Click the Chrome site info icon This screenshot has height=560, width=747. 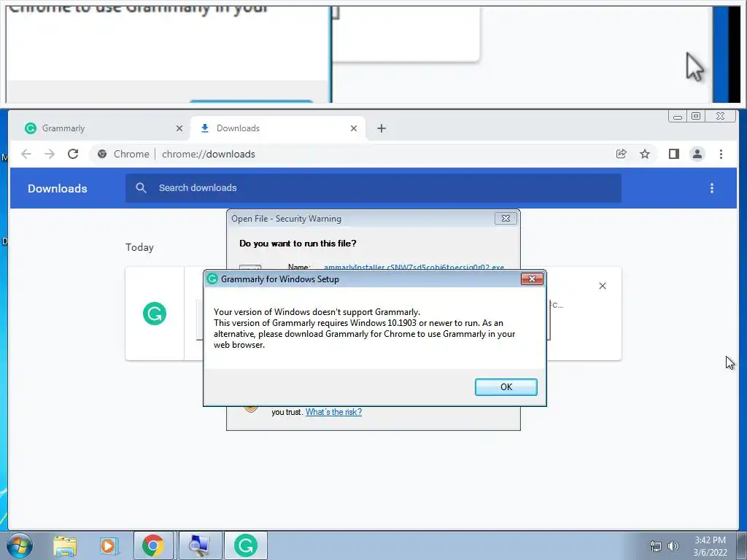point(102,154)
